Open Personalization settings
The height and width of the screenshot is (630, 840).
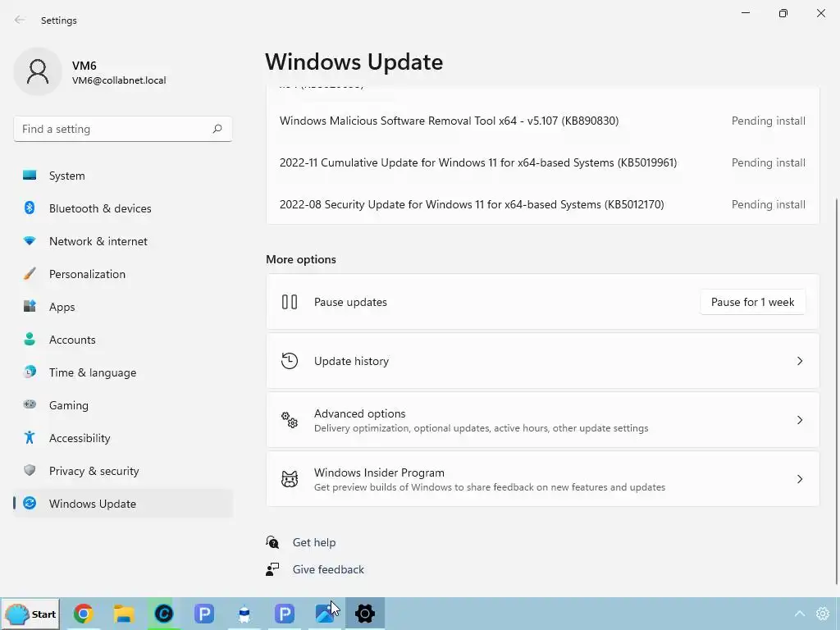pyautogui.click(x=123, y=274)
